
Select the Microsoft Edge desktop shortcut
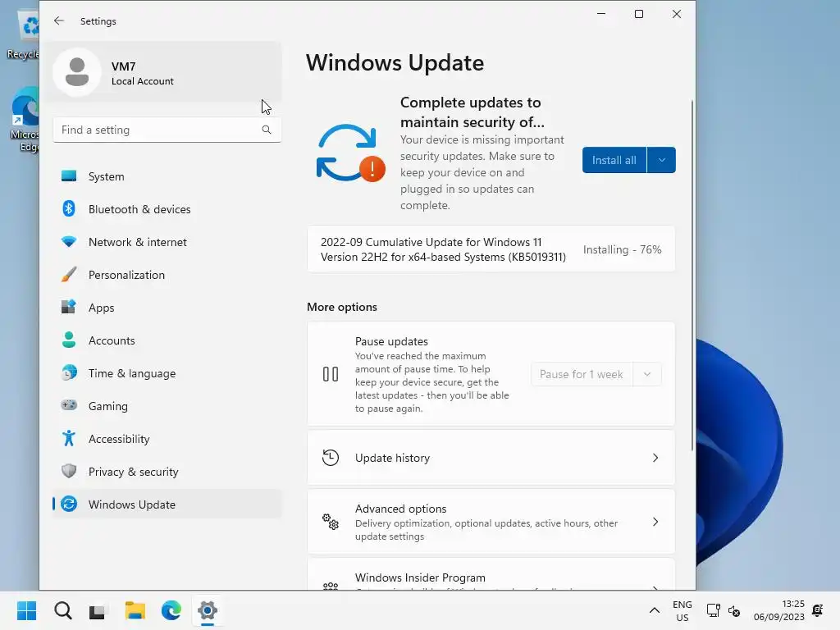pos(24,120)
